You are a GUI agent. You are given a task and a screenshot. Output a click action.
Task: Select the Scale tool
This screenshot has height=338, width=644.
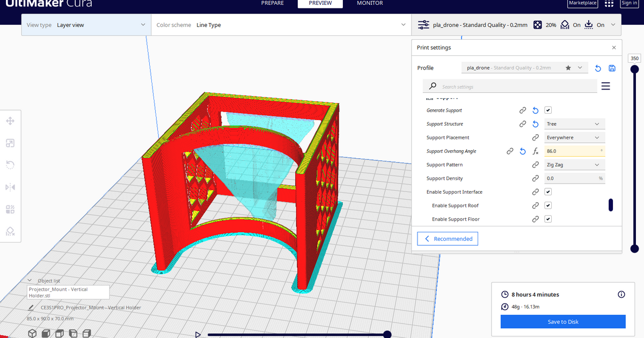tap(10, 143)
